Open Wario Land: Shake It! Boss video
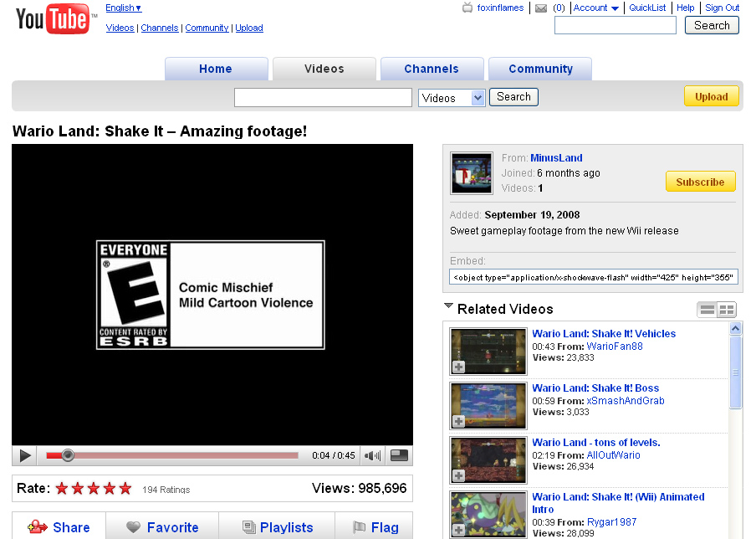Viewport: 756px width, 539px height. (x=595, y=388)
